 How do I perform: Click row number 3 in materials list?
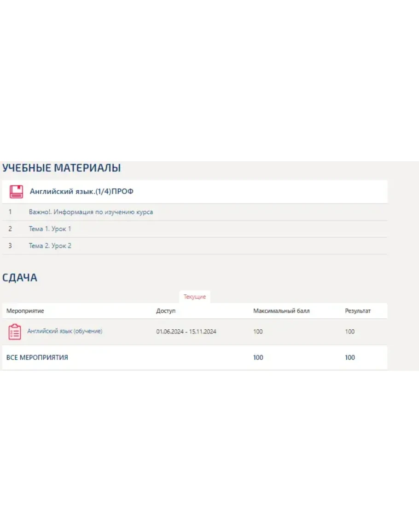coord(10,246)
